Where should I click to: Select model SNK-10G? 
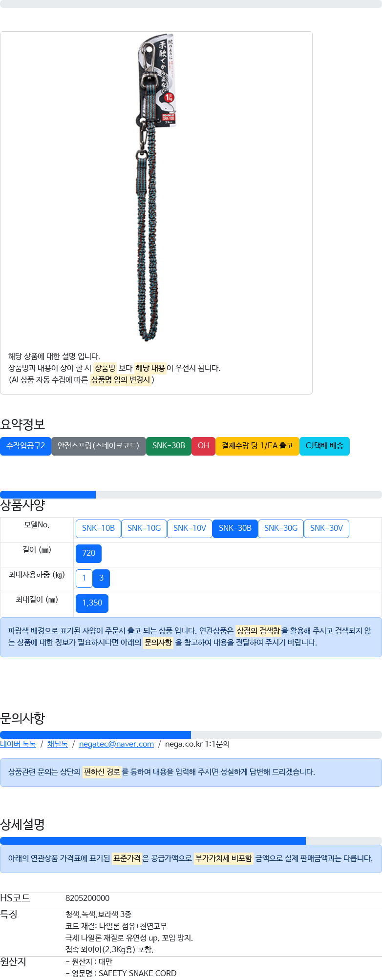tap(144, 528)
